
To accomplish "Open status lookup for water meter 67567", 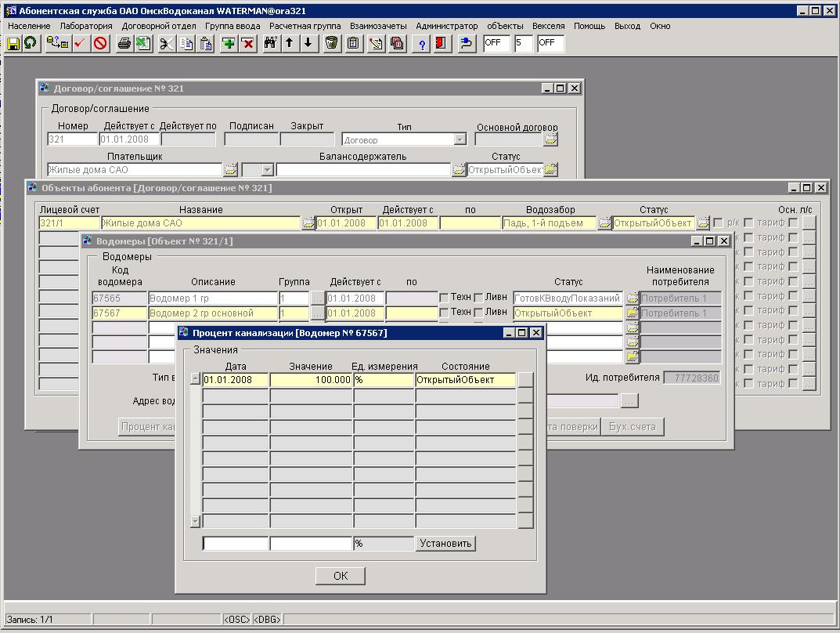I will [x=632, y=313].
